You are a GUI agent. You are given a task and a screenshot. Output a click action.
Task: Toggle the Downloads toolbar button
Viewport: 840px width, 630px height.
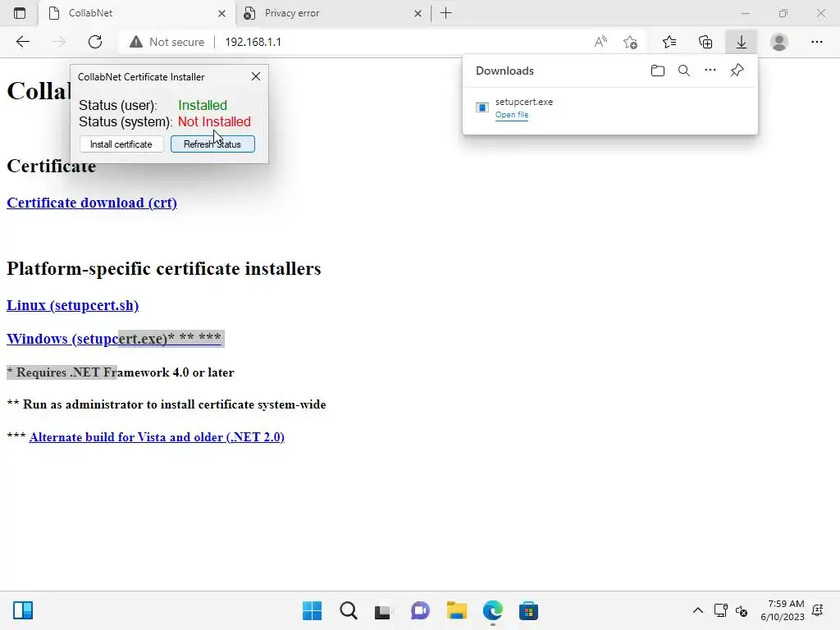(742, 42)
